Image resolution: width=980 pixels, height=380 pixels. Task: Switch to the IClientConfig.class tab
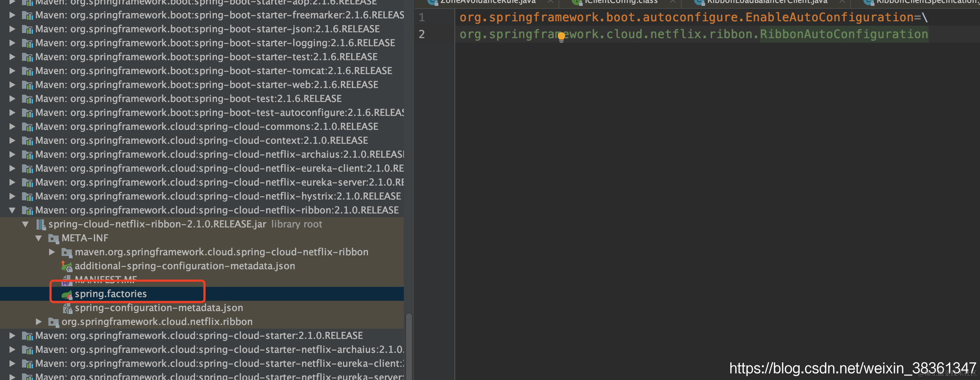[620, 2]
